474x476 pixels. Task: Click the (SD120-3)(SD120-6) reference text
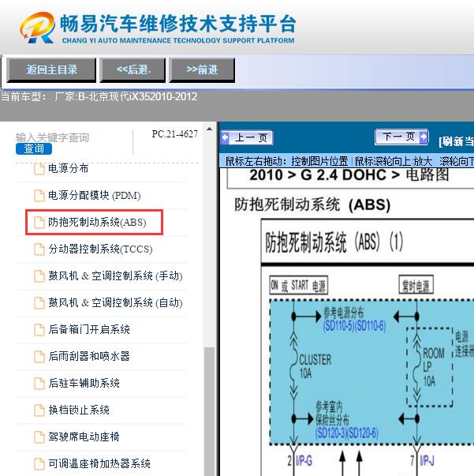click(347, 433)
